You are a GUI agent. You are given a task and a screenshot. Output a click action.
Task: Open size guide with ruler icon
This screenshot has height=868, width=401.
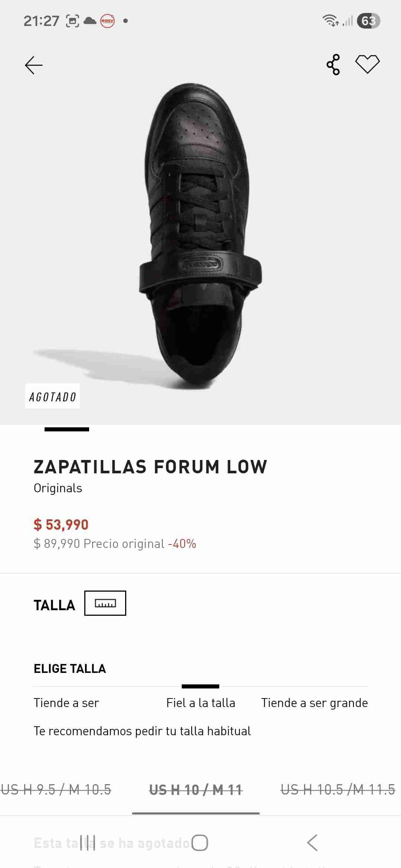point(105,603)
